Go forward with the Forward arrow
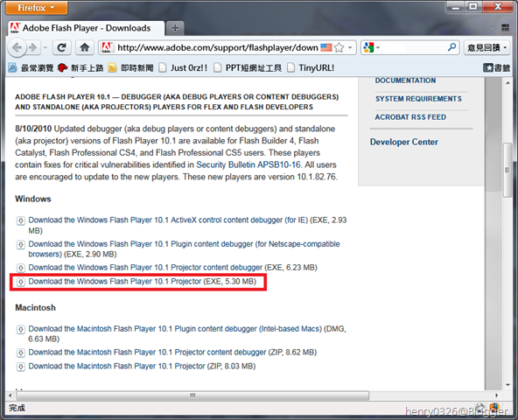The width and height of the screenshot is (518, 420). [x=33, y=48]
